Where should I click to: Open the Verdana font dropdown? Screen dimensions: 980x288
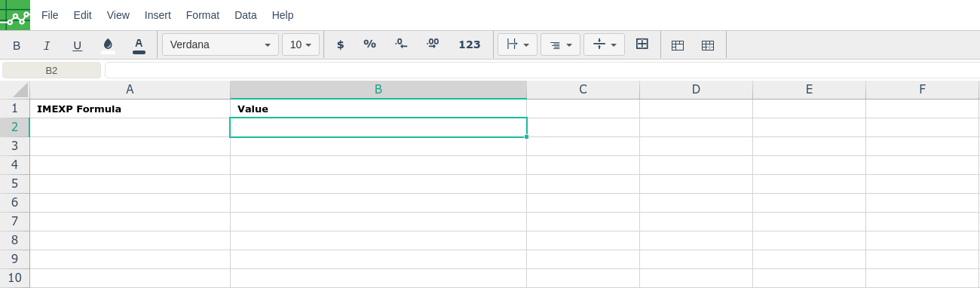(x=220, y=44)
